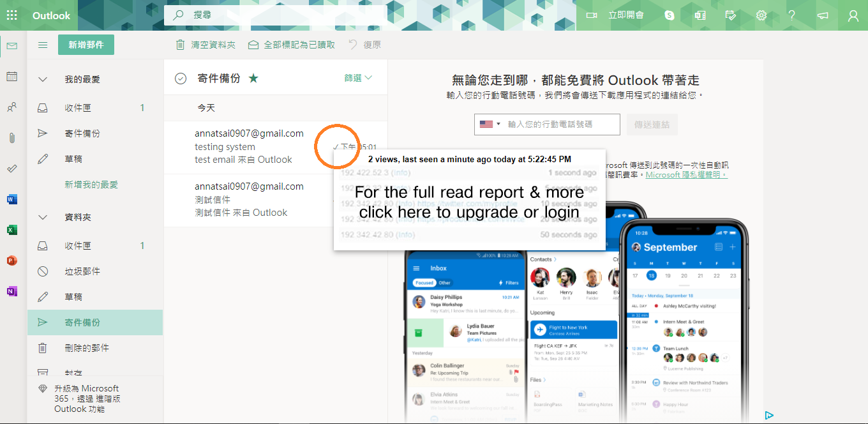This screenshot has height=424, width=868.
Task: Click the Outlook brand title
Action: (52, 15)
